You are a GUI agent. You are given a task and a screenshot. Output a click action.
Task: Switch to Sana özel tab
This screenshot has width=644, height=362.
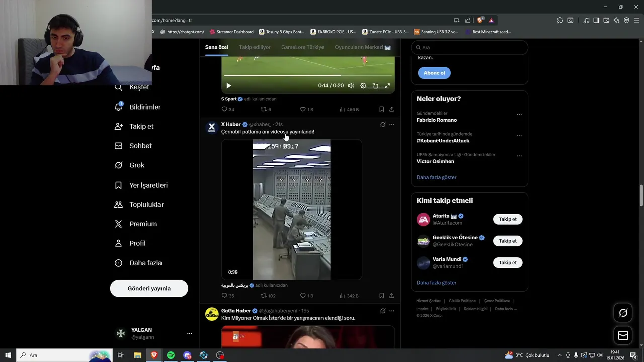coord(216,47)
